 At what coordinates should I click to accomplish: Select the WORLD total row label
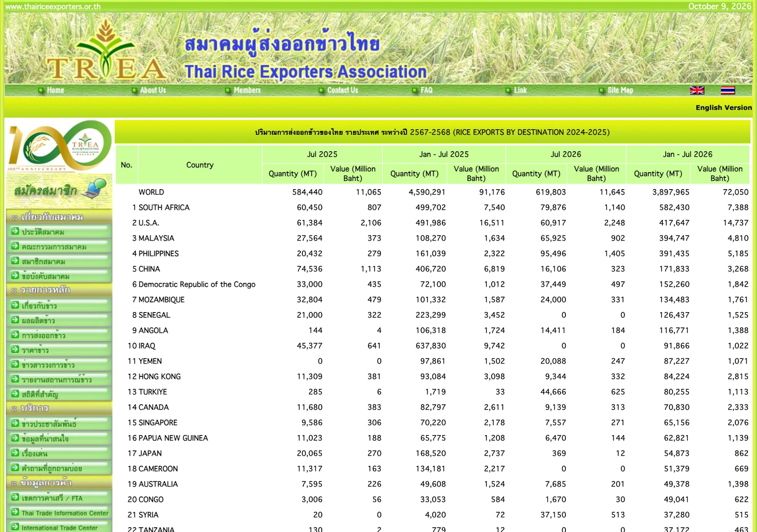coord(151,192)
